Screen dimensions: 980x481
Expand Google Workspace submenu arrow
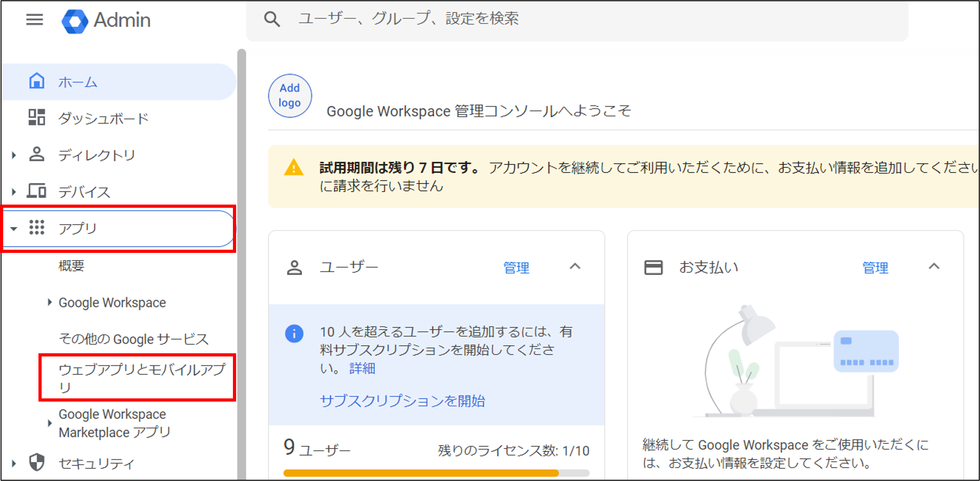(x=50, y=302)
